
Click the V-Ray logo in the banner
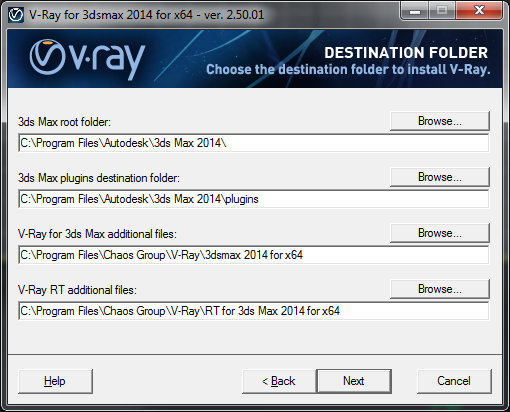coord(87,59)
